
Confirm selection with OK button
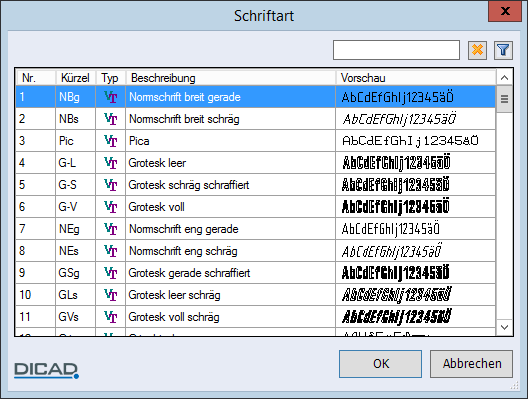click(380, 364)
